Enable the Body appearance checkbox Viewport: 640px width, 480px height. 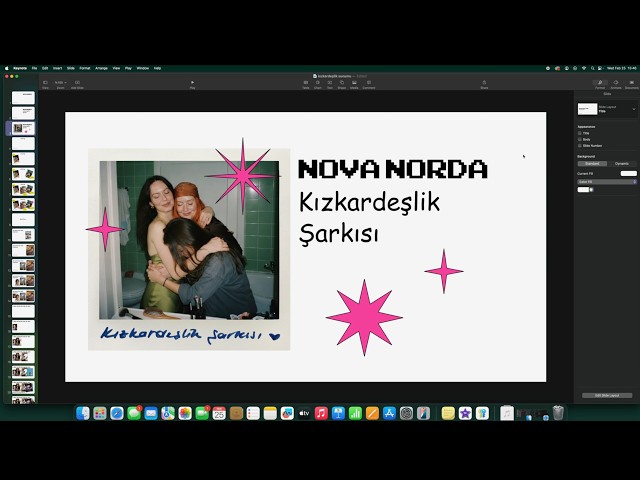[580, 139]
